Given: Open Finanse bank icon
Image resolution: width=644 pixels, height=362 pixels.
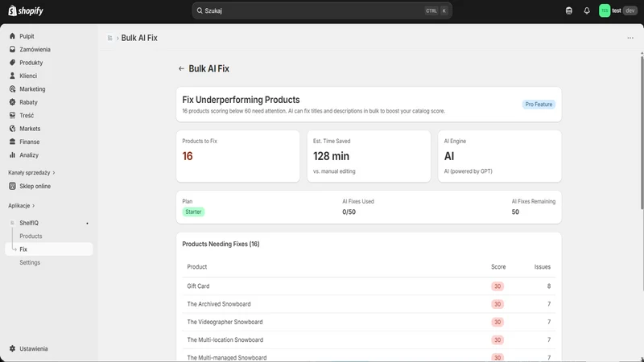Looking at the screenshot, I should tap(12, 142).
